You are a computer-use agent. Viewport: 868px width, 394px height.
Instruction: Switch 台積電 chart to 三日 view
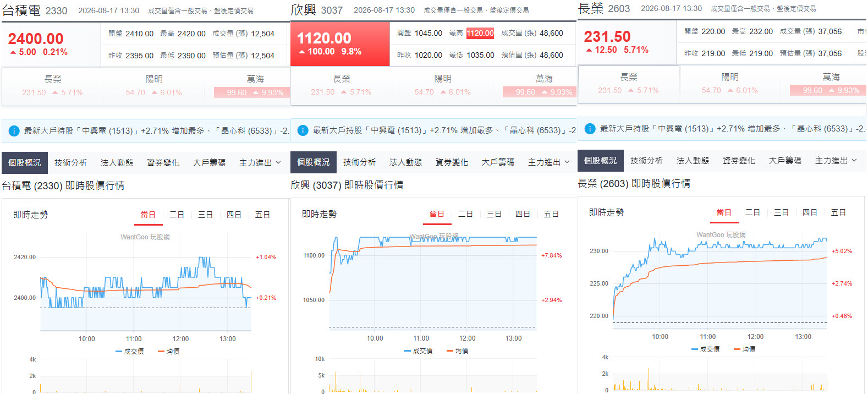206,215
